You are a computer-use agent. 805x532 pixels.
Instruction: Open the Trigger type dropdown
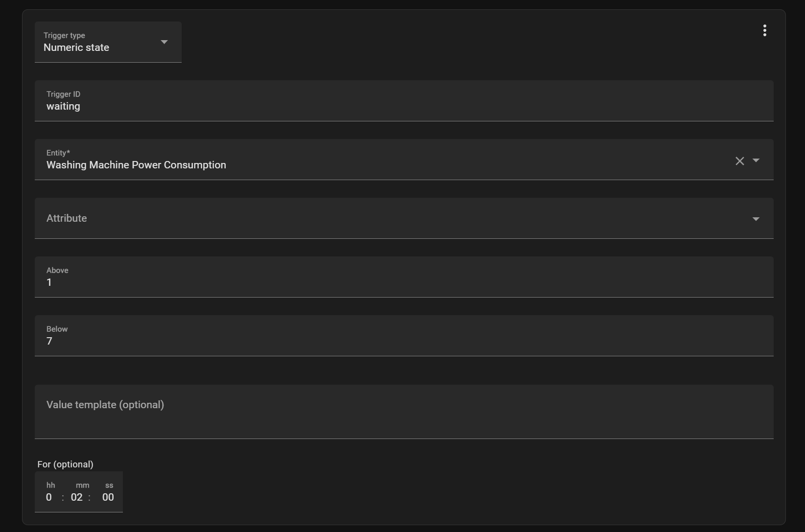point(108,42)
